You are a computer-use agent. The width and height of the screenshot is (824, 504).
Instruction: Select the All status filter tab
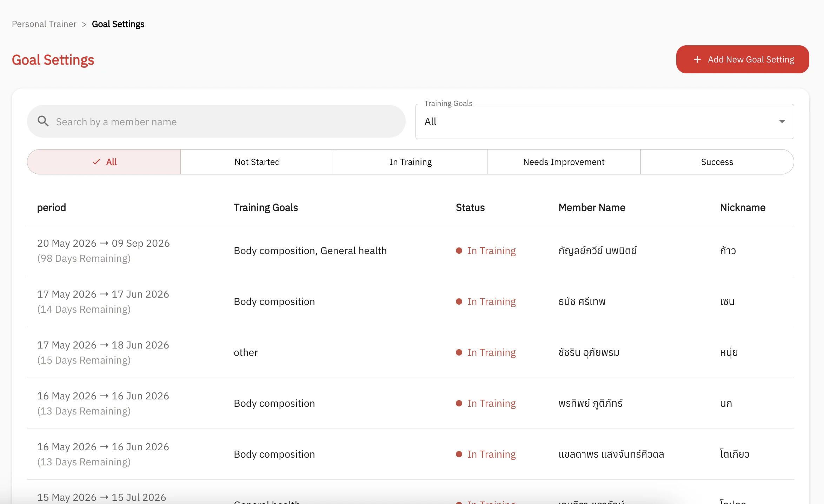[104, 162]
